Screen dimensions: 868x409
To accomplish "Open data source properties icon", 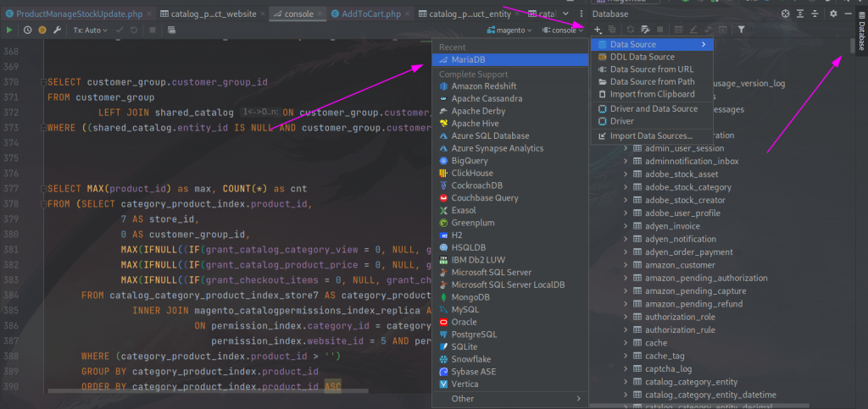I will pyautogui.click(x=645, y=30).
